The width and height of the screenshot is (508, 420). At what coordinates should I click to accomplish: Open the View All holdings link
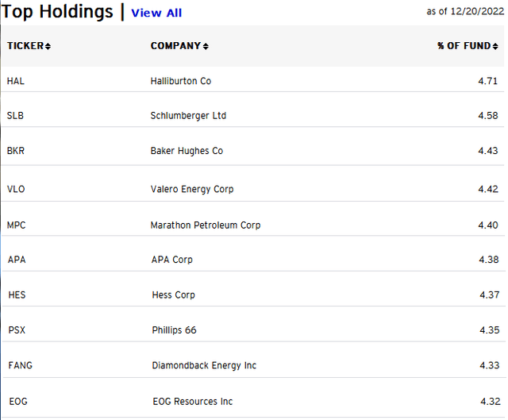156,13
